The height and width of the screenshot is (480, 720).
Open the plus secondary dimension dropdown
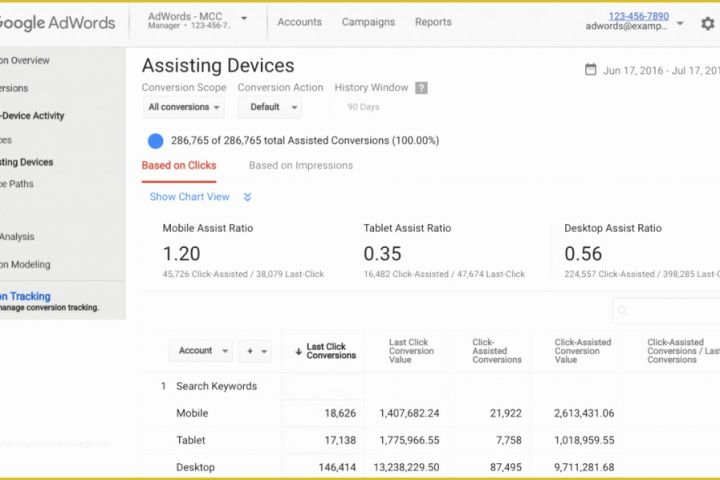(255, 351)
